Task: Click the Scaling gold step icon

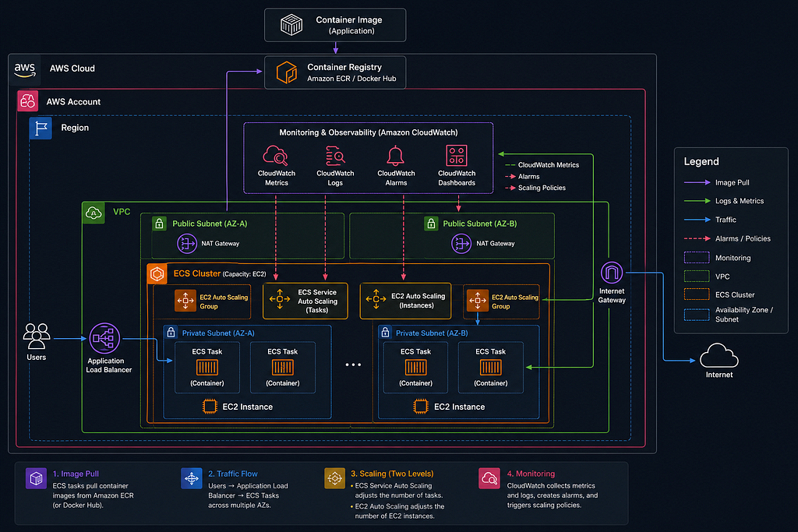Action: tap(334, 478)
